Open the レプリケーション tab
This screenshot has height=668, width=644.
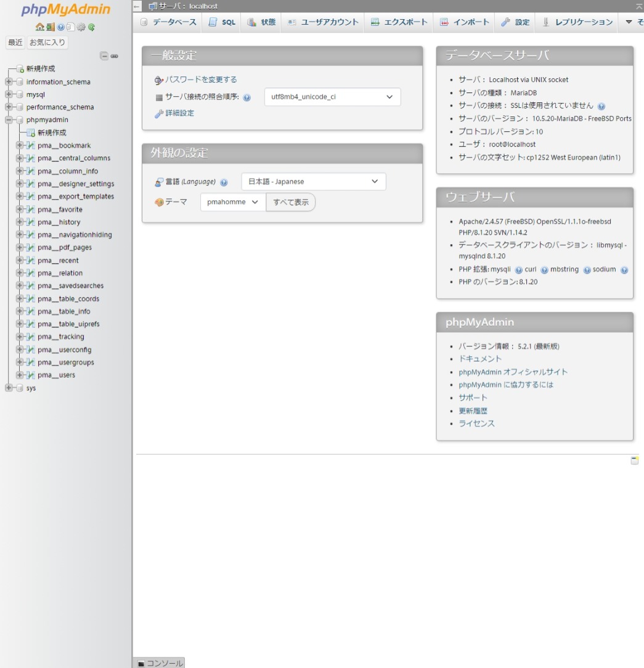point(577,22)
